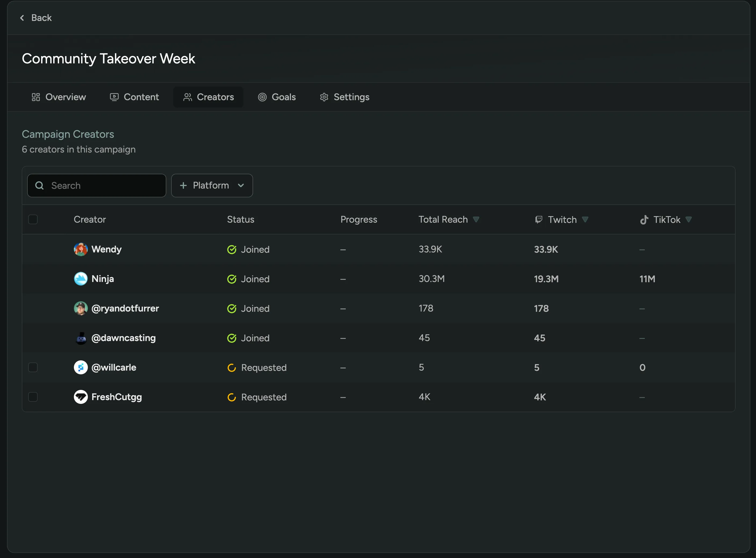Select the FreshCutgg row checkbox
The height and width of the screenshot is (558, 756).
click(33, 397)
